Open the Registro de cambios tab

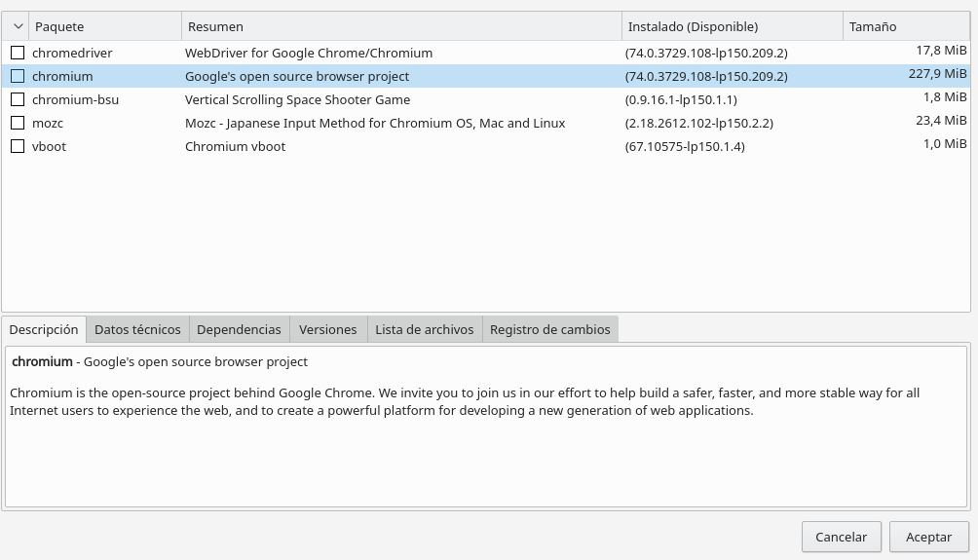click(x=550, y=329)
